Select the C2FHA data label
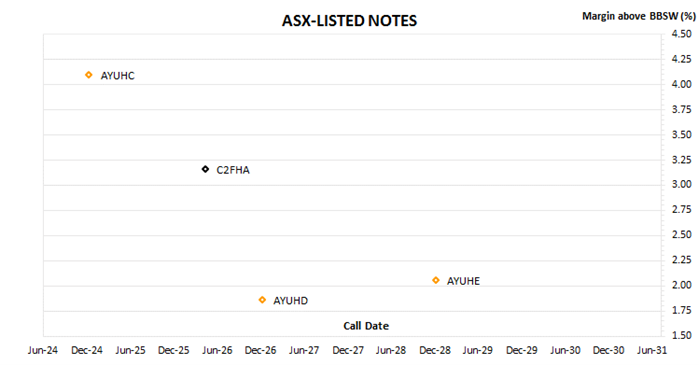Image resolution: width=699 pixels, height=365 pixels. [233, 170]
